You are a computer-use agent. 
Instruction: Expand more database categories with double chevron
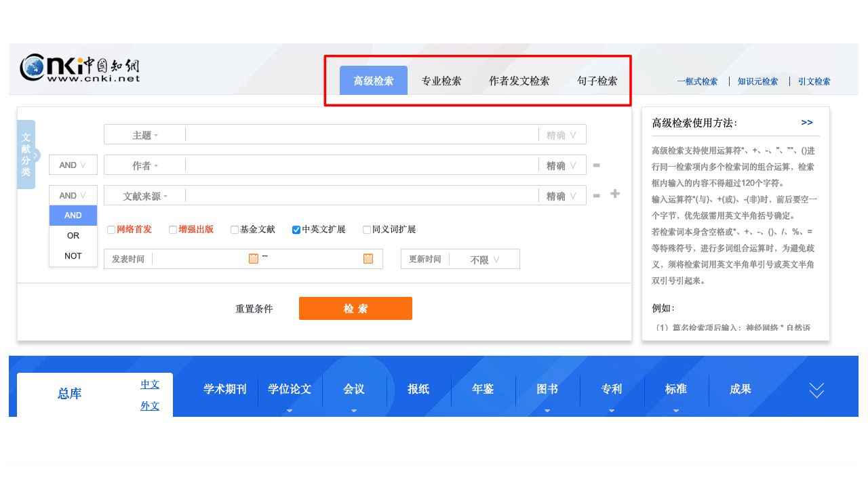(816, 390)
